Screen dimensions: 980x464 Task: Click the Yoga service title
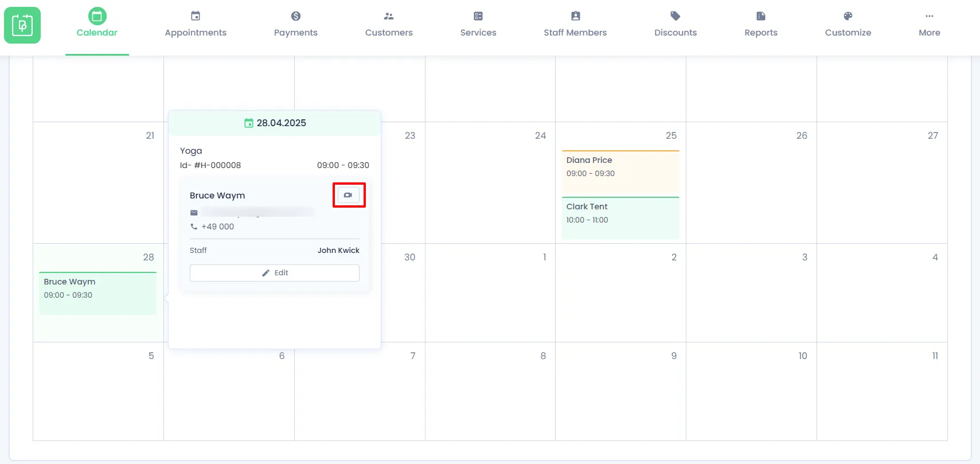tap(191, 151)
